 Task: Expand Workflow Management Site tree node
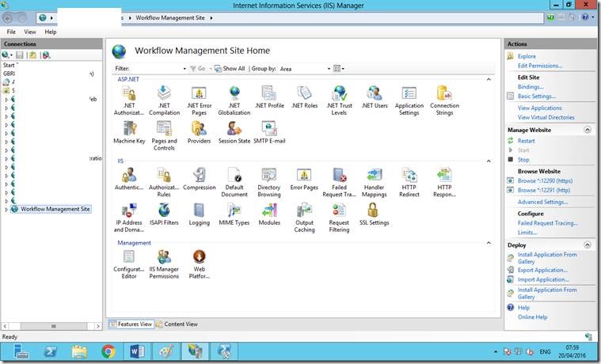(x=6, y=210)
